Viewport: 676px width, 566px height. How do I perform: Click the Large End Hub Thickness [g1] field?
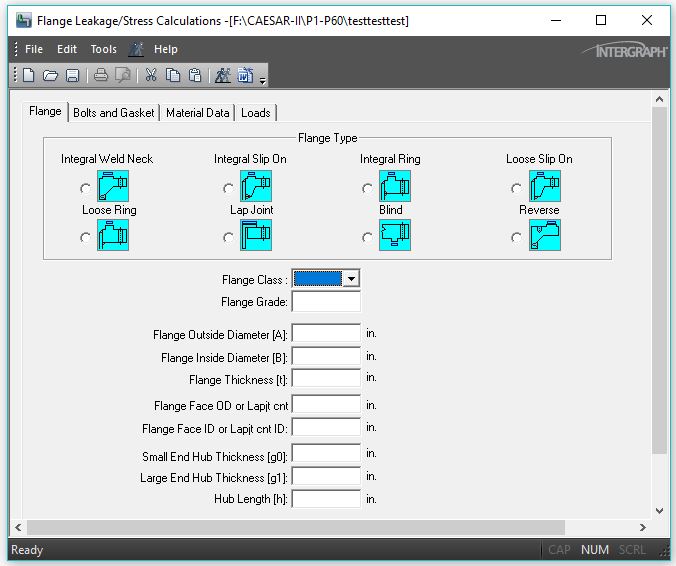[x=326, y=476]
